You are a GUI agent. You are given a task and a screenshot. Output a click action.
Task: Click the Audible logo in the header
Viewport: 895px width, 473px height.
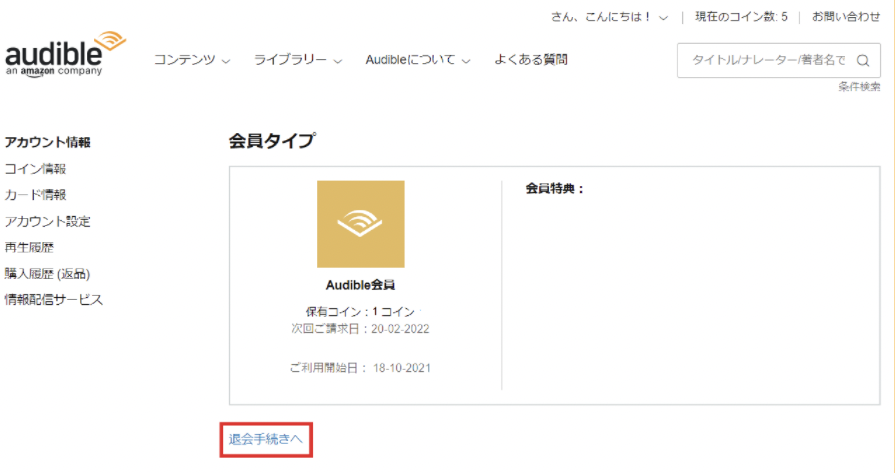[x=65, y=54]
